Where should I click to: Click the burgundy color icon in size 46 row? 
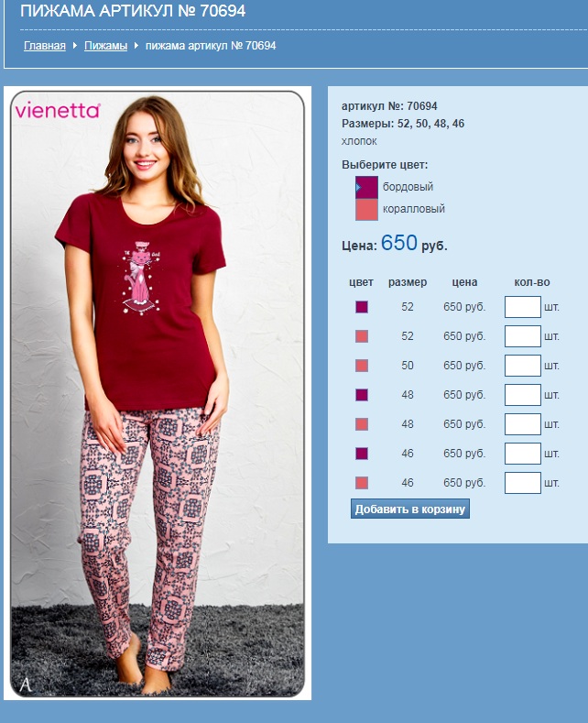coord(362,454)
